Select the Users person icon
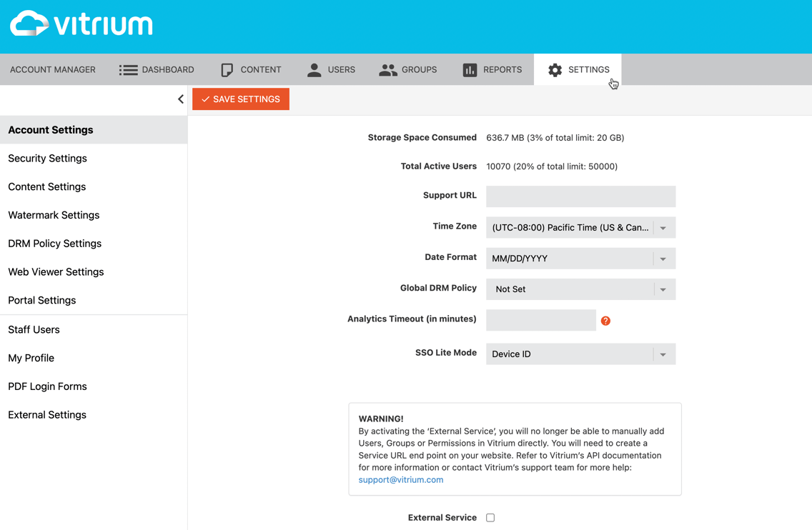 click(313, 69)
